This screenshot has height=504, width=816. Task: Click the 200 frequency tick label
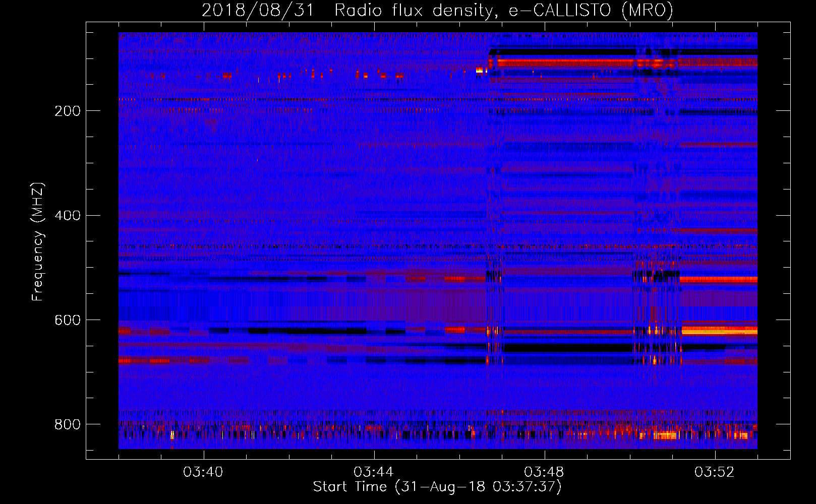pyautogui.click(x=68, y=111)
